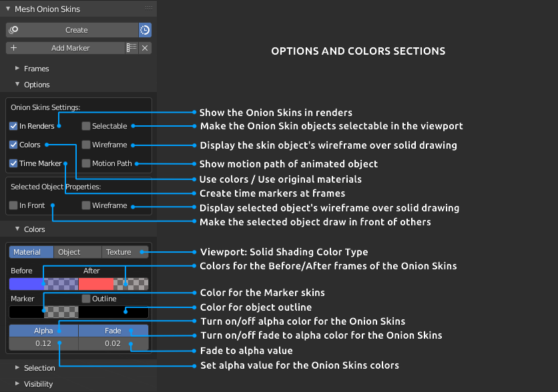Expand the Visibility subpanel
Image resolution: width=558 pixels, height=392 pixels.
click(17, 384)
